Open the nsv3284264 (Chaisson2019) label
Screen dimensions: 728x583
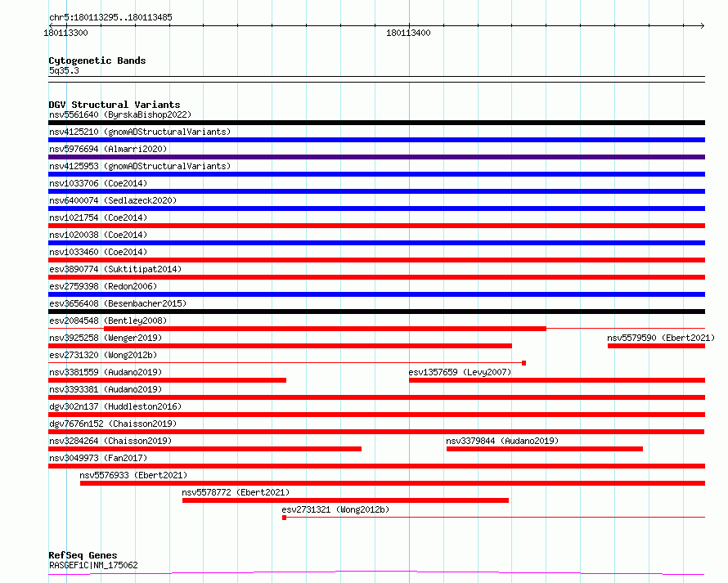tap(110, 441)
